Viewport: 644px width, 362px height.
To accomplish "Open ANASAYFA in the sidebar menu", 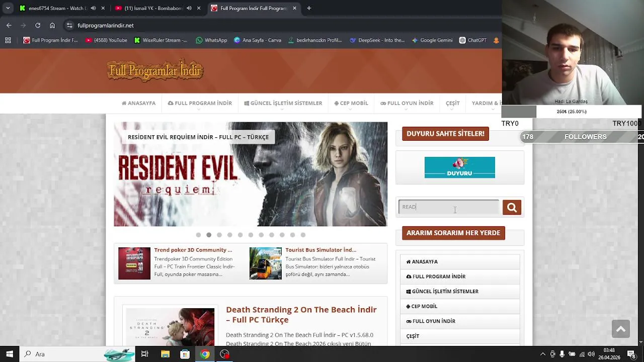I will (x=460, y=261).
